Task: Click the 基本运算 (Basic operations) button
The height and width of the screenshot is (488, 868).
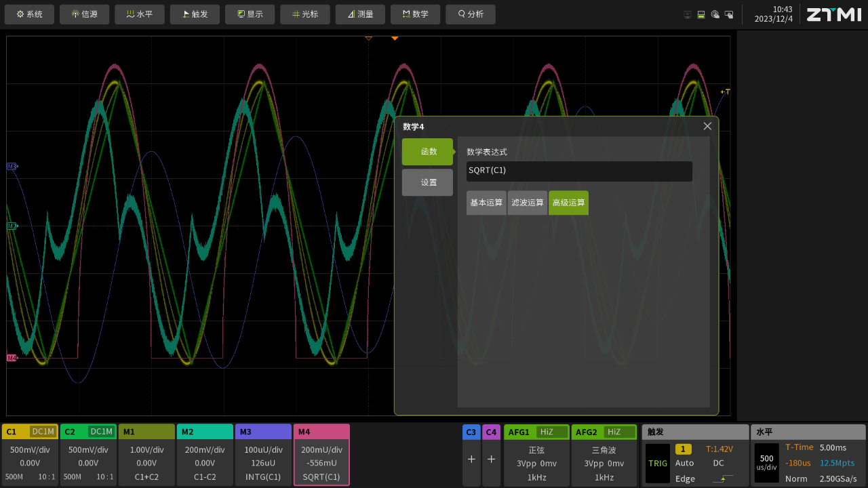Action: (x=486, y=203)
